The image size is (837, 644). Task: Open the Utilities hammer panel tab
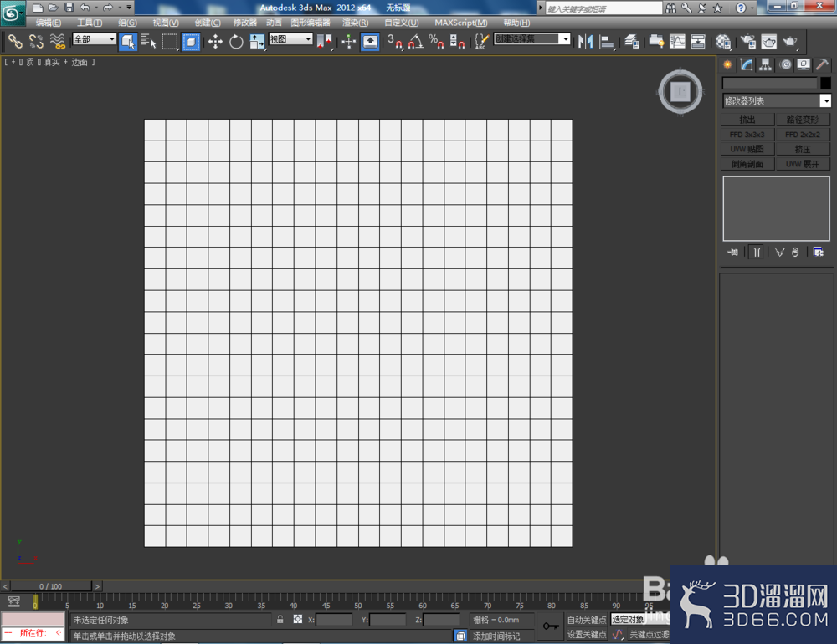point(822,64)
